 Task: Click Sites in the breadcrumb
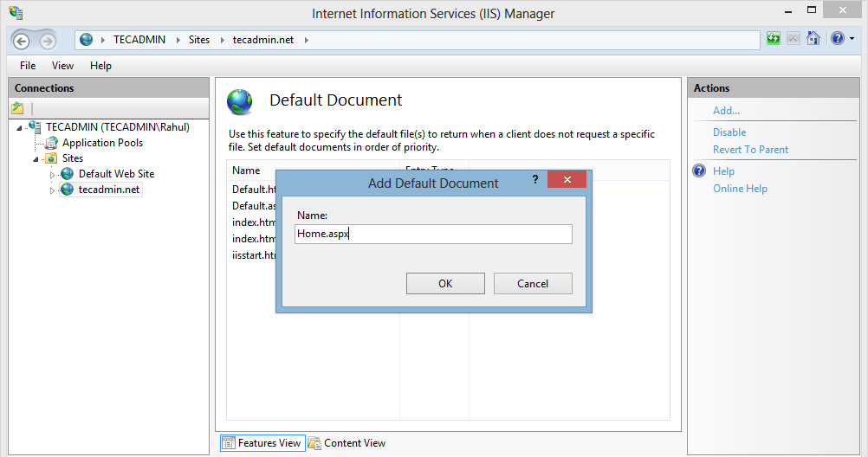(x=198, y=40)
